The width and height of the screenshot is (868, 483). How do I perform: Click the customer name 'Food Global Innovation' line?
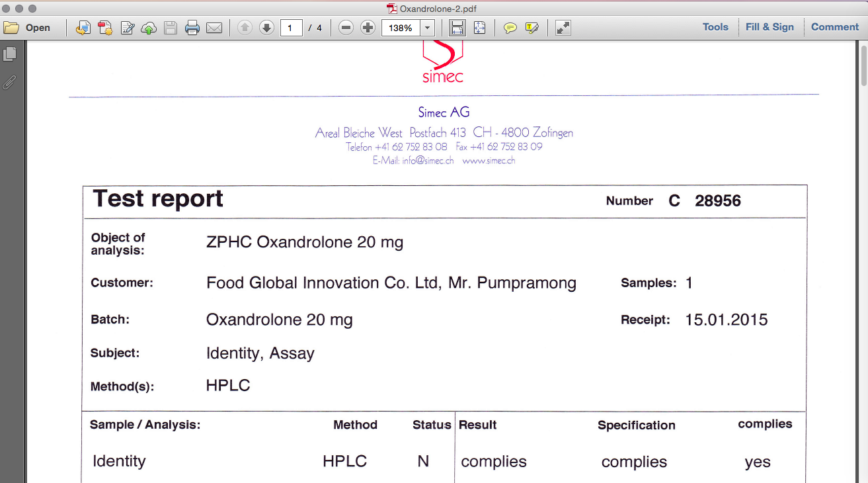391,283
